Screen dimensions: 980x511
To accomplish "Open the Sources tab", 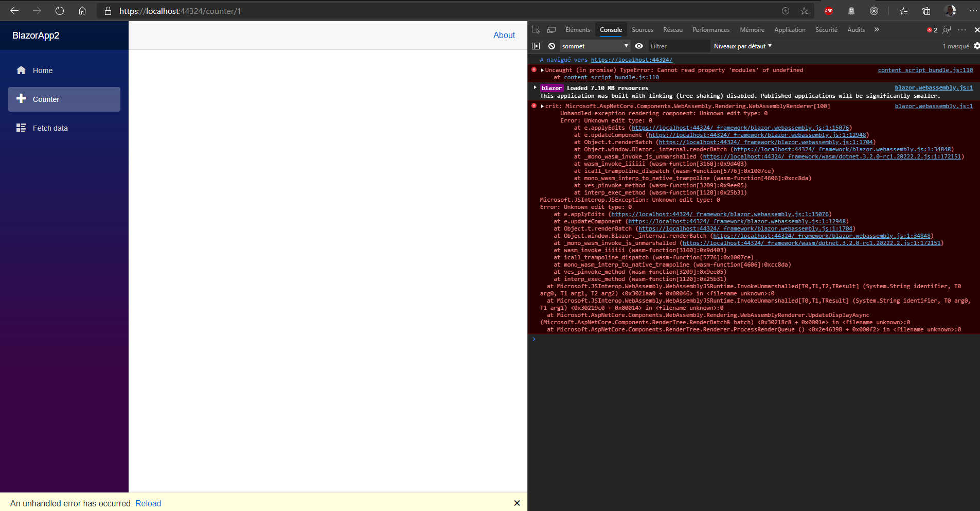I will [643, 30].
